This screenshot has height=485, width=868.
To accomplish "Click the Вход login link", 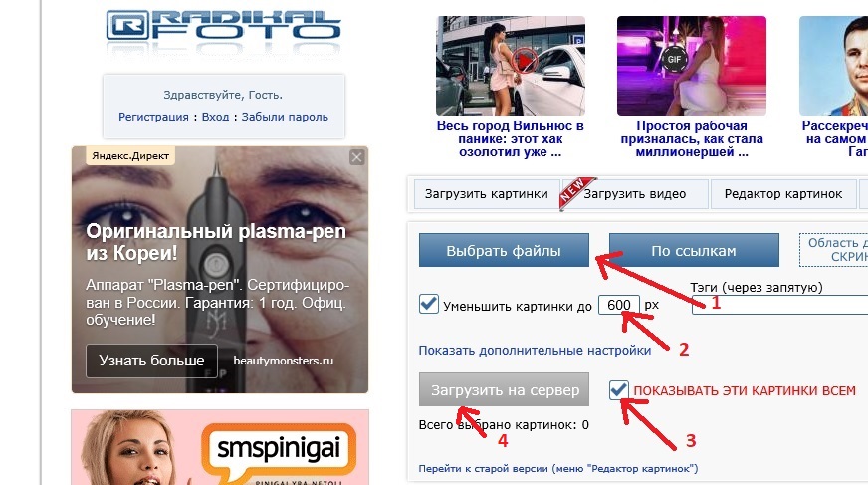I will [215, 117].
